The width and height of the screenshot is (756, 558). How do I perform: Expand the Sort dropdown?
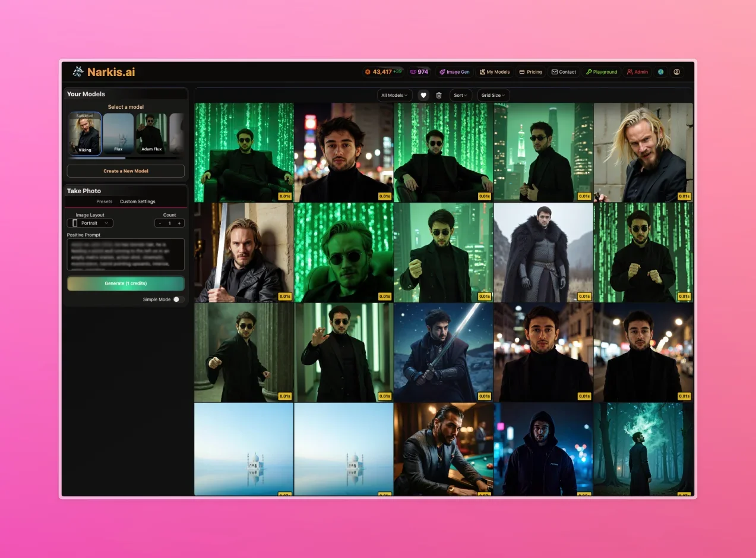(461, 95)
